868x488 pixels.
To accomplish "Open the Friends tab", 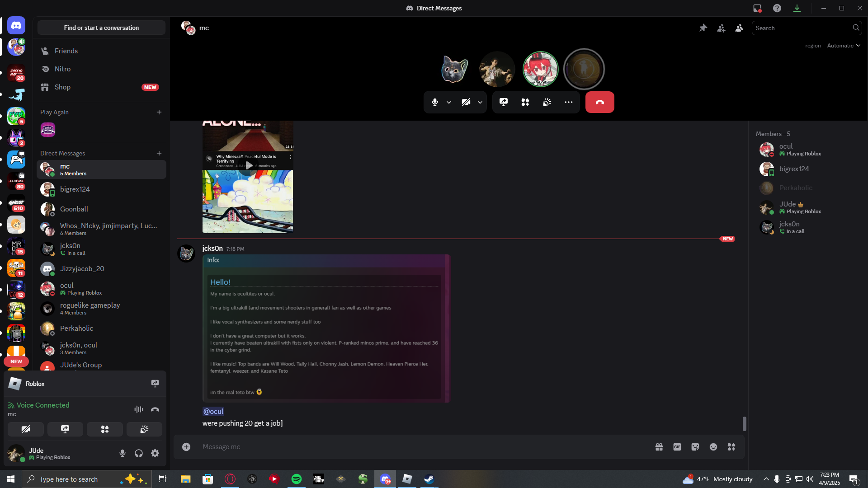I will pyautogui.click(x=101, y=51).
